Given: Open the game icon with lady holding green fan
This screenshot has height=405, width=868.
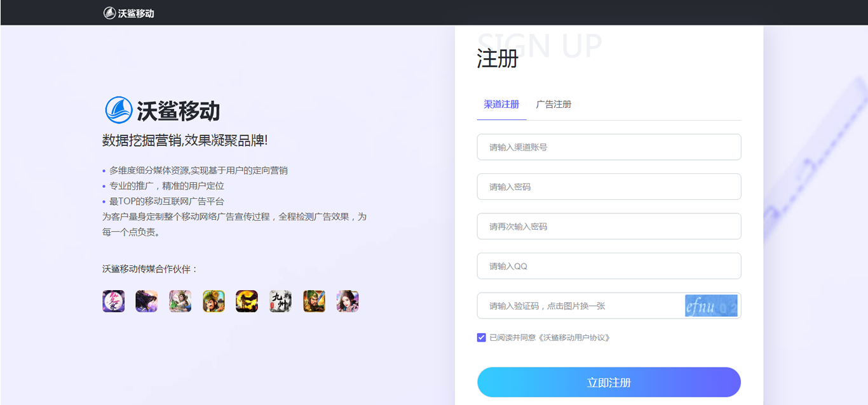Looking at the screenshot, I should click(x=180, y=301).
